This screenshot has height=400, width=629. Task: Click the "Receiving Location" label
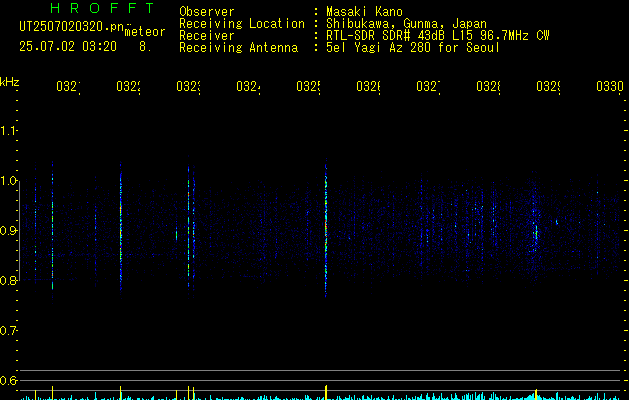242,24
